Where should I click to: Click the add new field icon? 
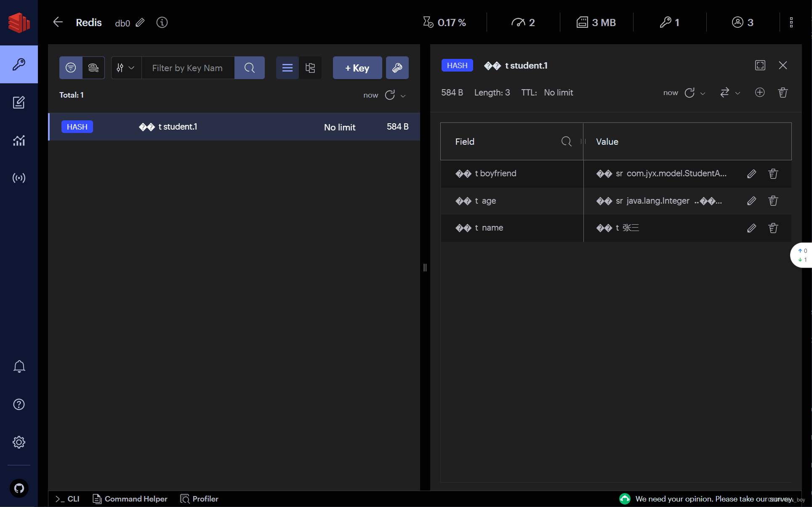[759, 92]
